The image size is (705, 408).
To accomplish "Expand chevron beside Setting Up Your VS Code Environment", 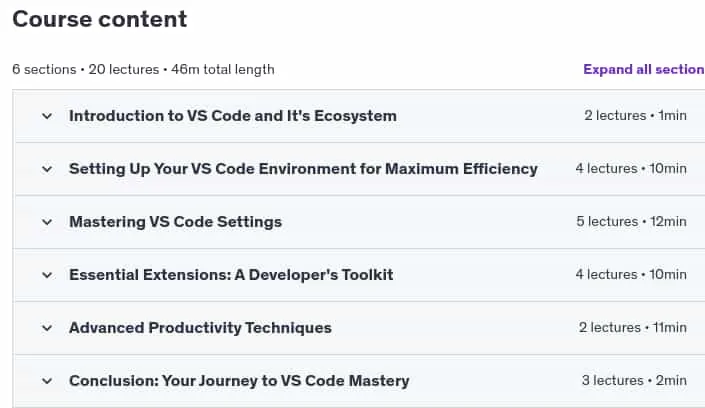I will [47, 169].
